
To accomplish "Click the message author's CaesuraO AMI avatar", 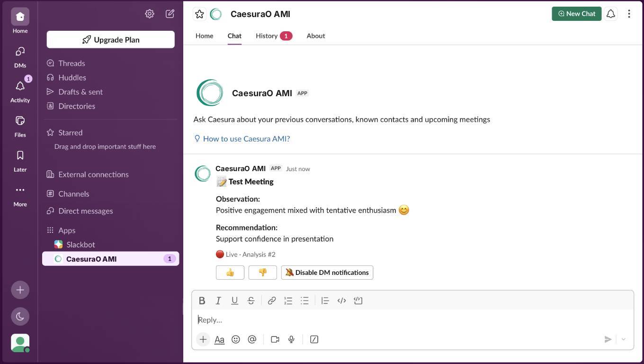I will (203, 173).
